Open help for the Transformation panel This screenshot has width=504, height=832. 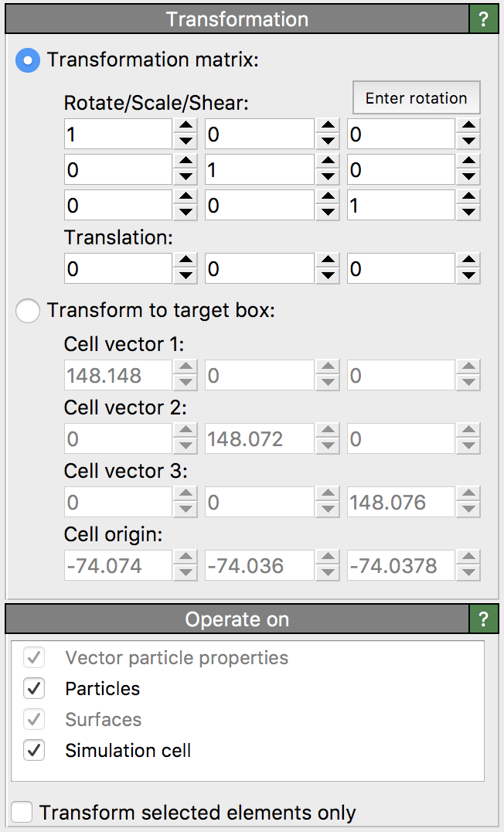484,19
